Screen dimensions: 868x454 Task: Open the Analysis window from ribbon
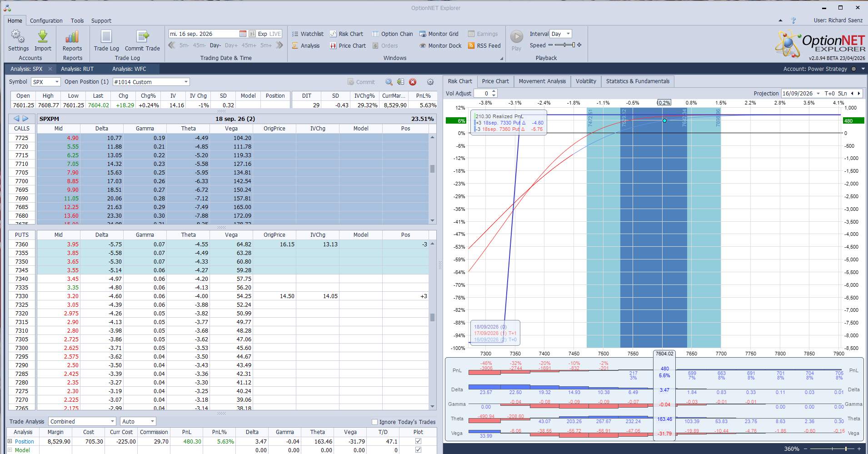click(306, 45)
